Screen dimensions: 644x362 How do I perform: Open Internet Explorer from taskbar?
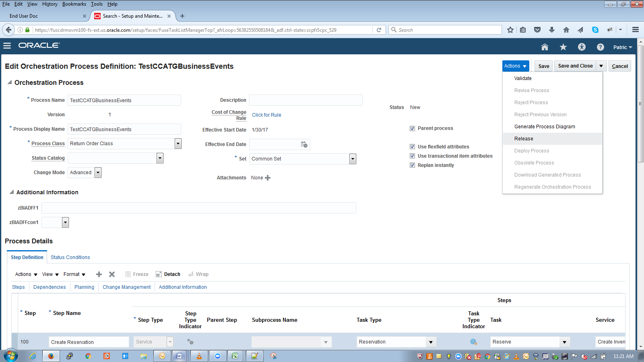33,356
